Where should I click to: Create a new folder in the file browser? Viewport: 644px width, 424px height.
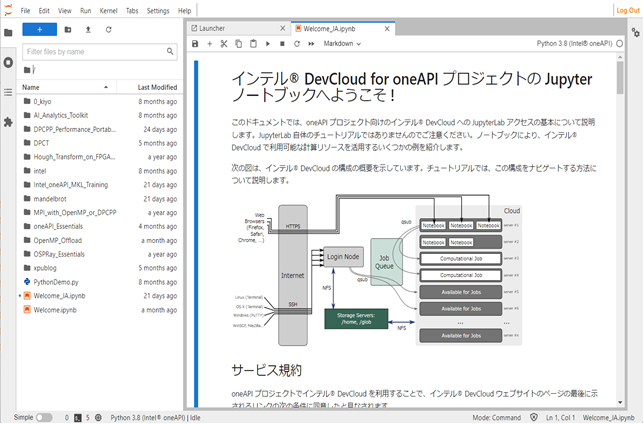[68, 30]
